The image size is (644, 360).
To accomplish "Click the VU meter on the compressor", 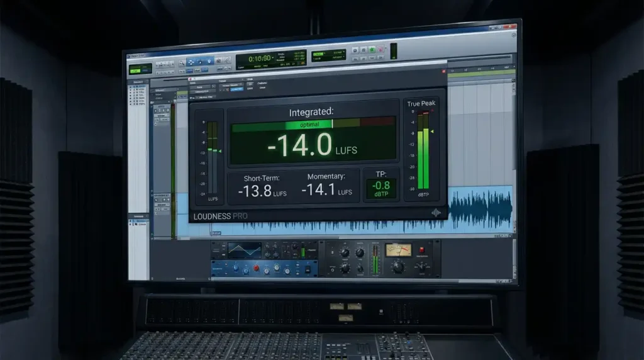I will click(x=398, y=250).
